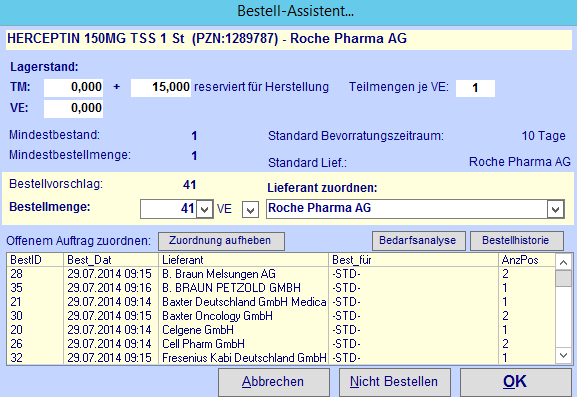Click the Zuordnung aufheben button
The width and height of the screenshot is (577, 397).
[221, 241]
